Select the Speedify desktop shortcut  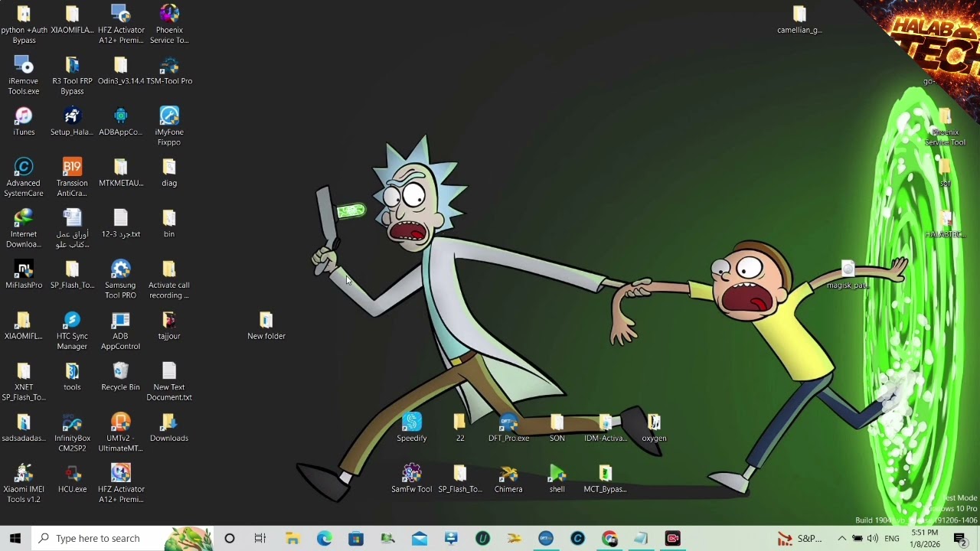click(x=412, y=428)
